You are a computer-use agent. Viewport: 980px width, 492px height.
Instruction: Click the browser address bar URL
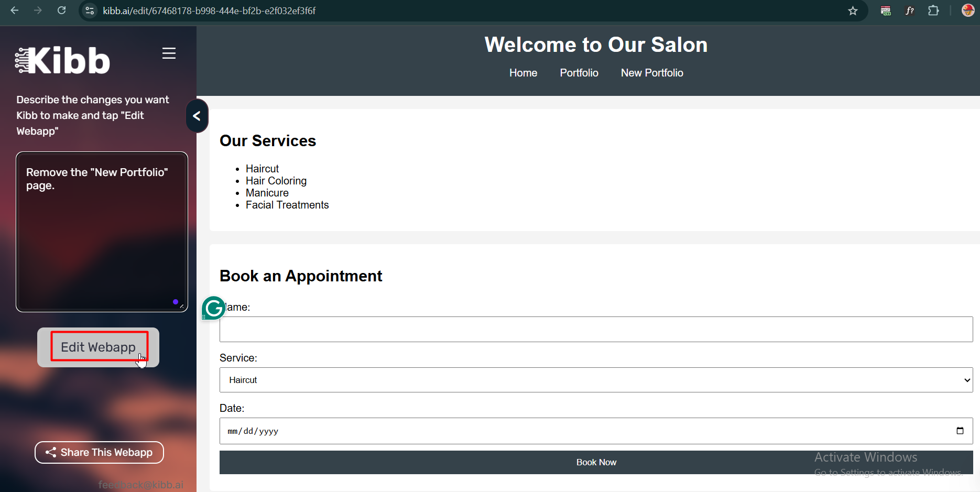click(209, 10)
